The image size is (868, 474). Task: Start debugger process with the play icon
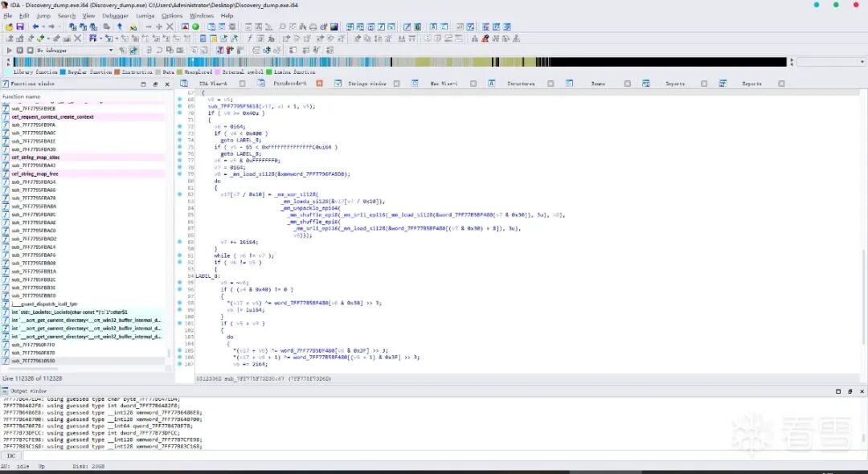[9, 51]
